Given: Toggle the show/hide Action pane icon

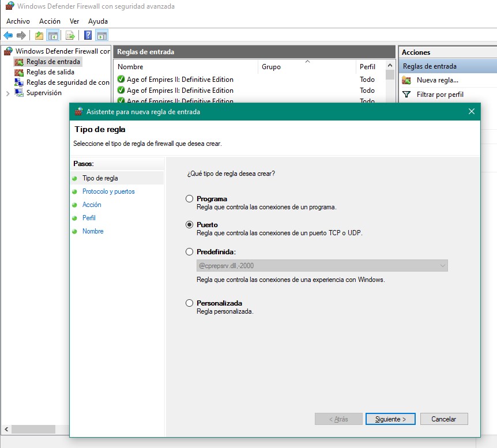Looking at the screenshot, I should point(101,35).
